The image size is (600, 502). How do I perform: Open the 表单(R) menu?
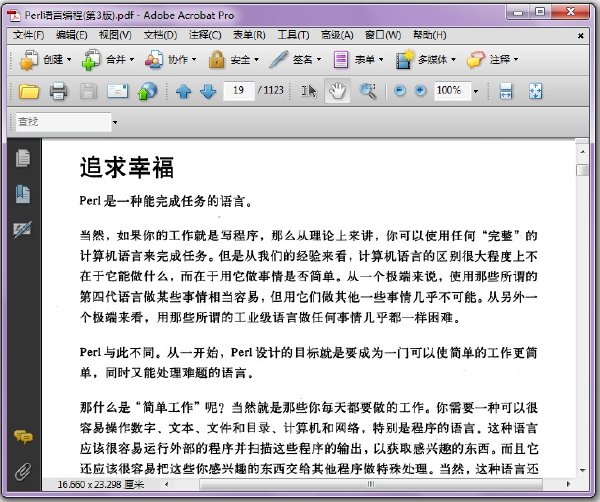(x=249, y=35)
